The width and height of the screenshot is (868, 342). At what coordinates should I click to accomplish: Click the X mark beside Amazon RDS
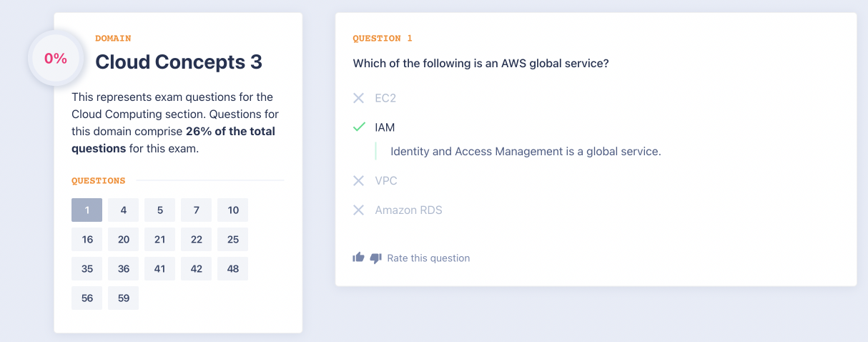pyautogui.click(x=359, y=210)
